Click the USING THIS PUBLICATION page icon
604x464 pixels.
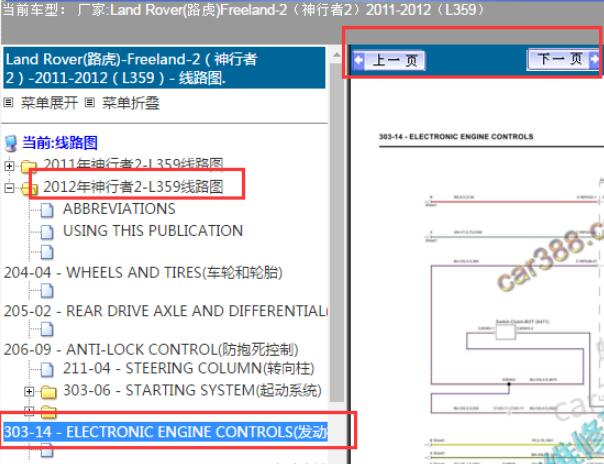click(47, 232)
